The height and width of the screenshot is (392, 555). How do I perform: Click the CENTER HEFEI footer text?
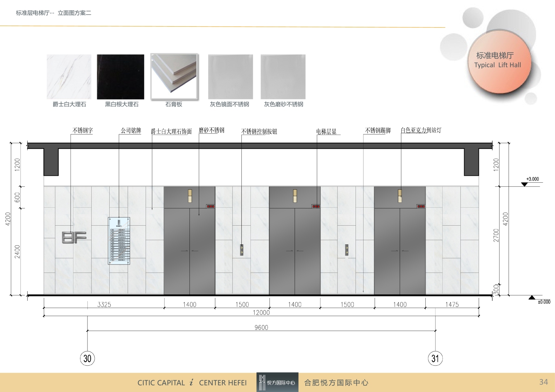point(223,383)
